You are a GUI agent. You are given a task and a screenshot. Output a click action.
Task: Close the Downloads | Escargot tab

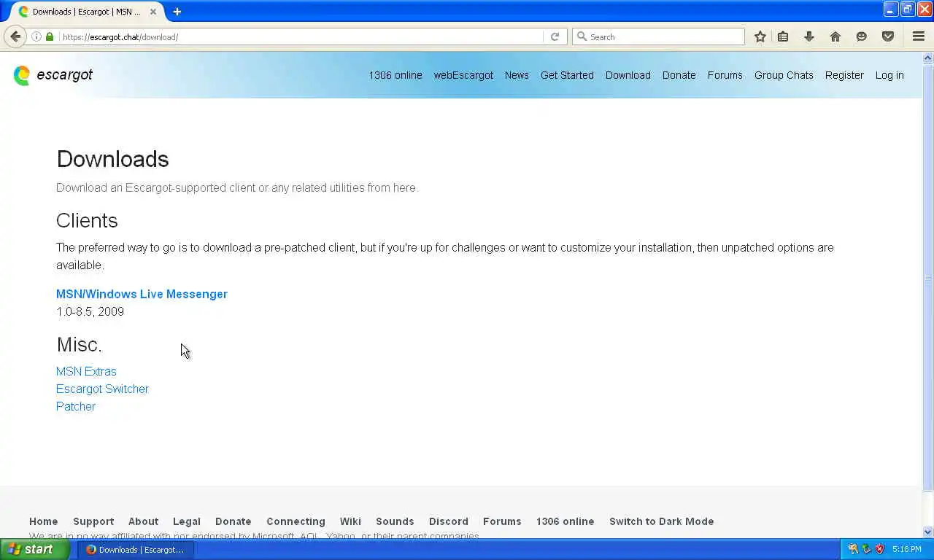(153, 12)
